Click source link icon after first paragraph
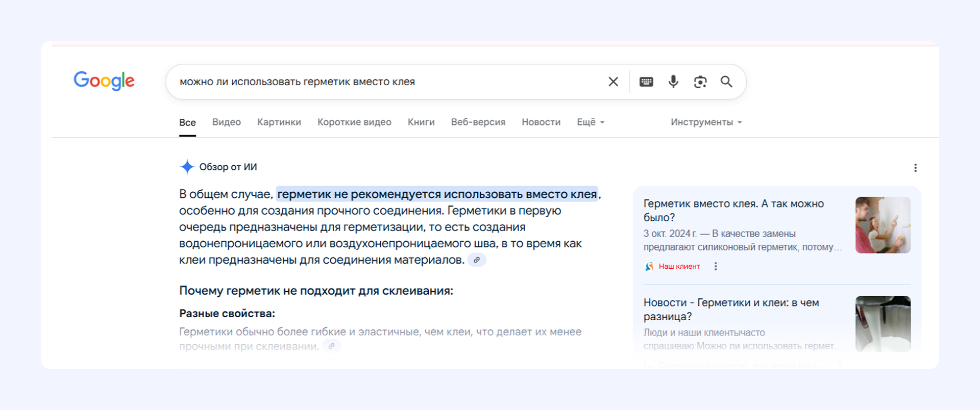Screen dimensions: 980x410 477,260
